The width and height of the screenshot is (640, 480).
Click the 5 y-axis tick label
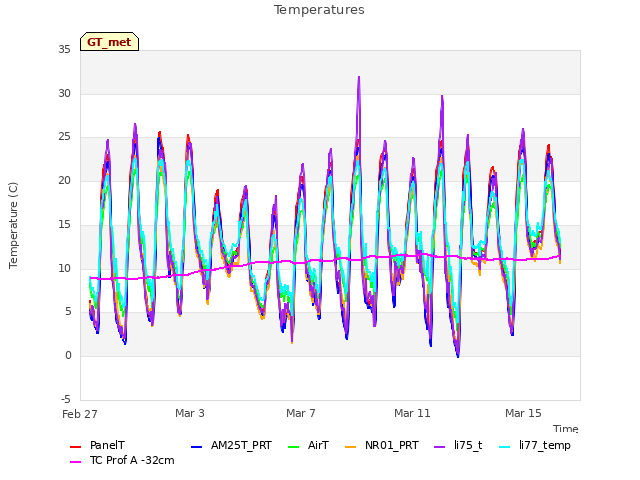click(68, 312)
